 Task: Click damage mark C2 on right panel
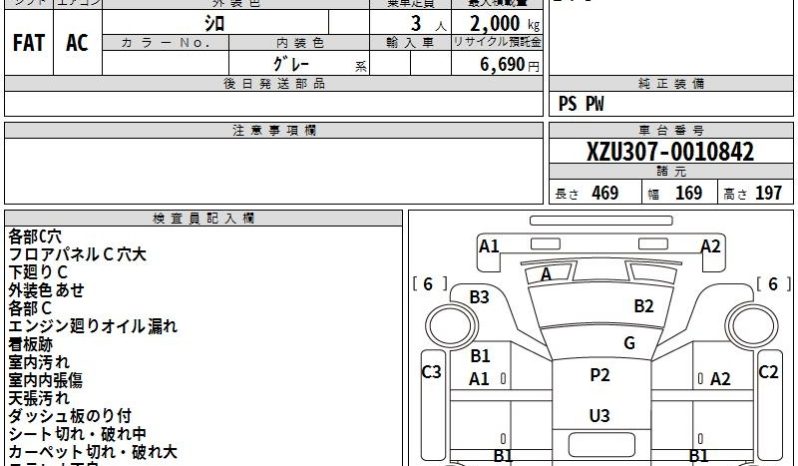(x=768, y=372)
